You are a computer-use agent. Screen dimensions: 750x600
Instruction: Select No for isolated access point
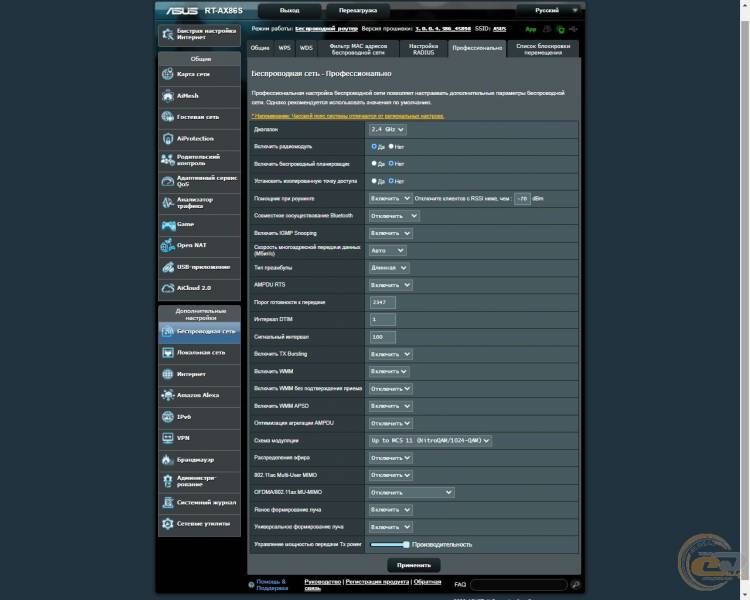(x=391, y=181)
